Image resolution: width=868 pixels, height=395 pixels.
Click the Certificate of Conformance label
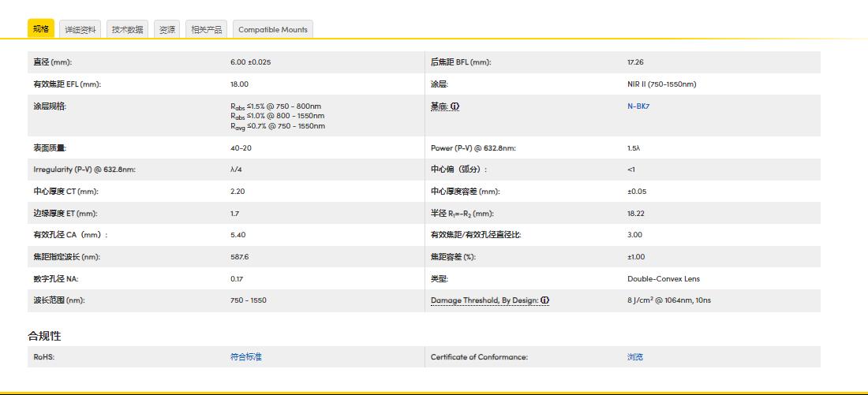[479, 357]
